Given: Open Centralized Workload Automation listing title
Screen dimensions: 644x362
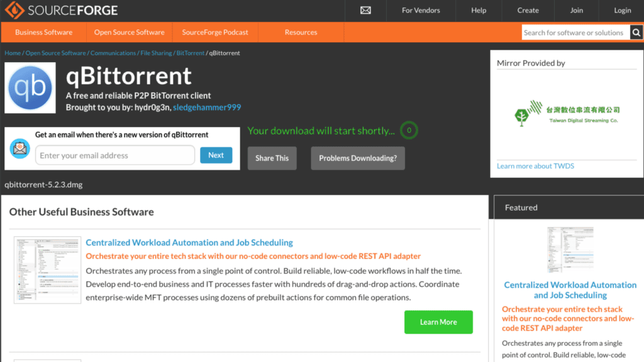Looking at the screenshot, I should (189, 243).
